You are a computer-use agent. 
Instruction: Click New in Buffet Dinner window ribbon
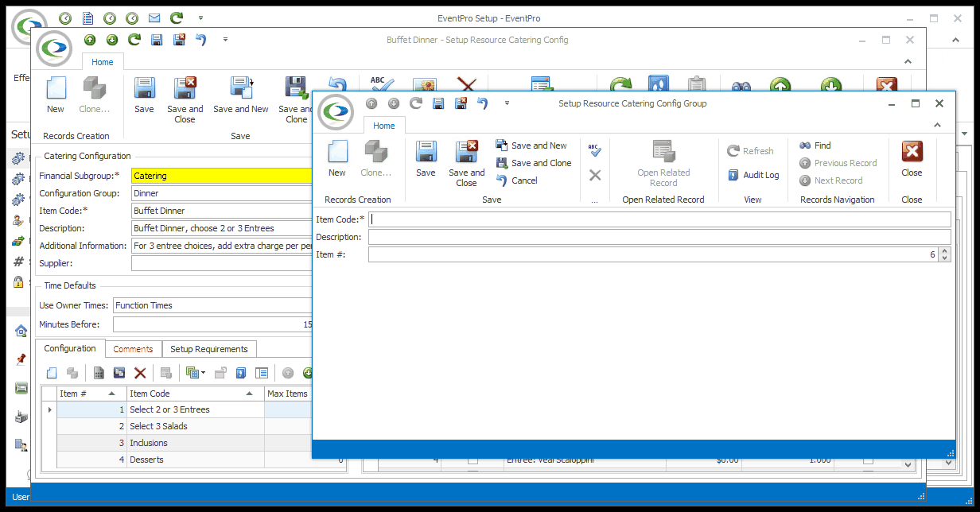56,95
